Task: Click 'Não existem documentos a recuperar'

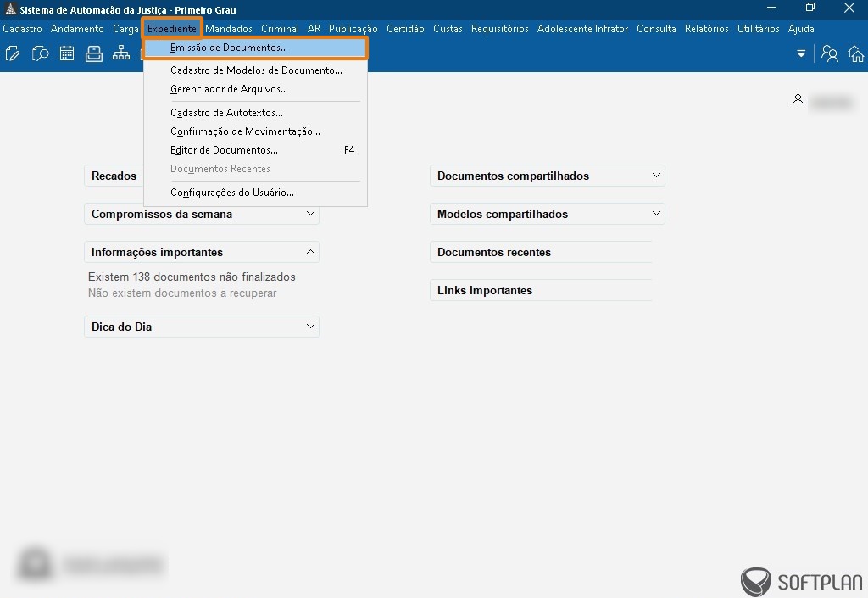Action: point(182,293)
